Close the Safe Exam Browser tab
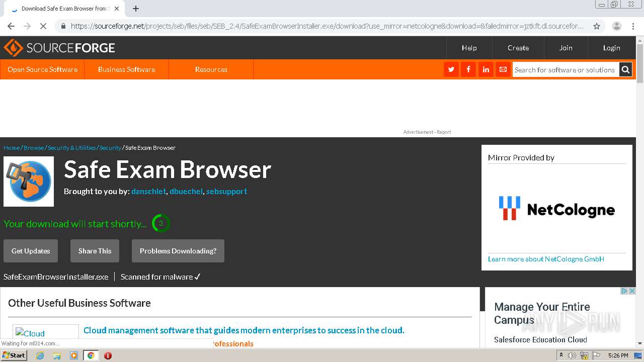 [117, 9]
